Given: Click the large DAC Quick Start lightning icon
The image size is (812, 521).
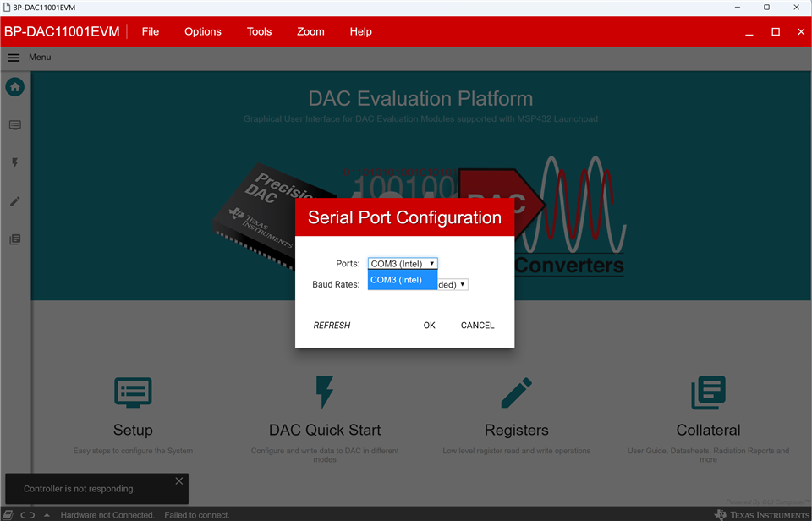Looking at the screenshot, I should point(325,392).
